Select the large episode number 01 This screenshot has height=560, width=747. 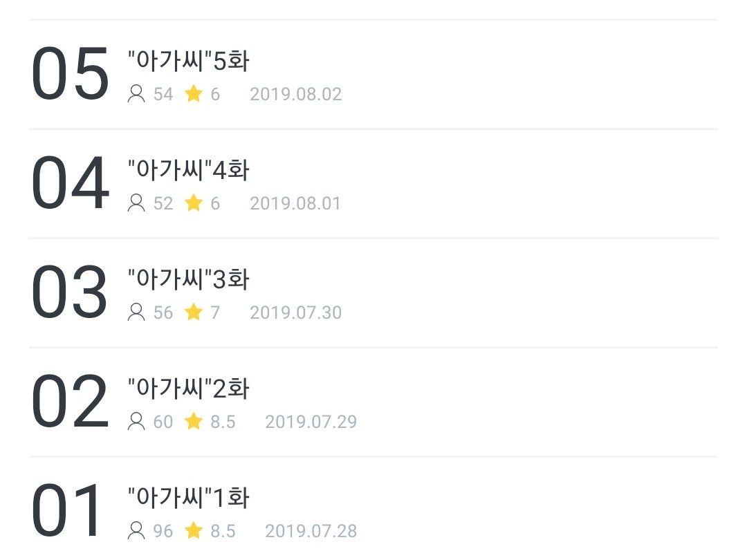coord(69,512)
